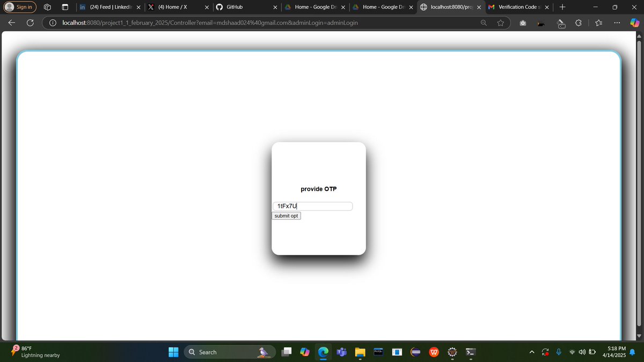The width and height of the screenshot is (644, 362).
Task: Open Microsoft Teams on the taskbar
Action: pyautogui.click(x=341, y=352)
